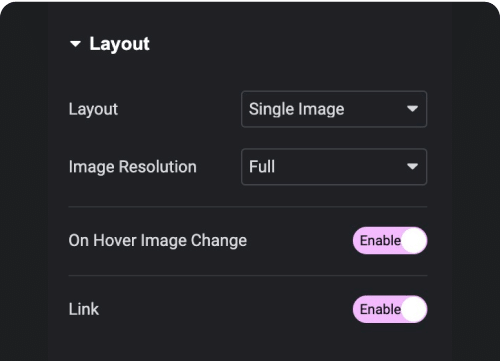This screenshot has width=500, height=361.
Task: Open the Image Resolution Full dropdown
Action: point(334,167)
